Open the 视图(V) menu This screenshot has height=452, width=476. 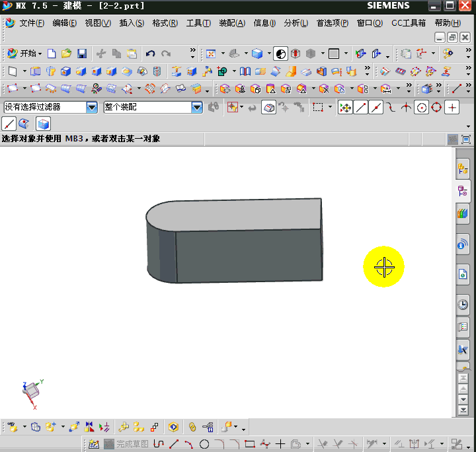click(98, 23)
